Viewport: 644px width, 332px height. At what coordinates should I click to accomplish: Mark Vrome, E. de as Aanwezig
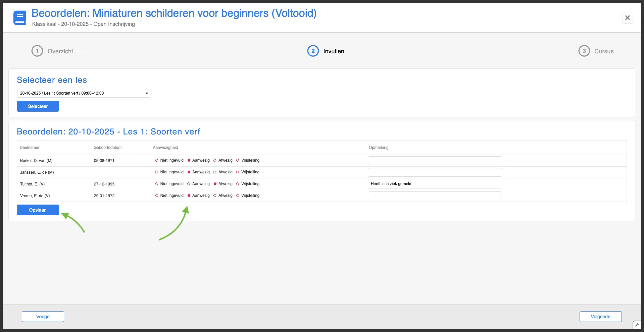pyautogui.click(x=189, y=196)
